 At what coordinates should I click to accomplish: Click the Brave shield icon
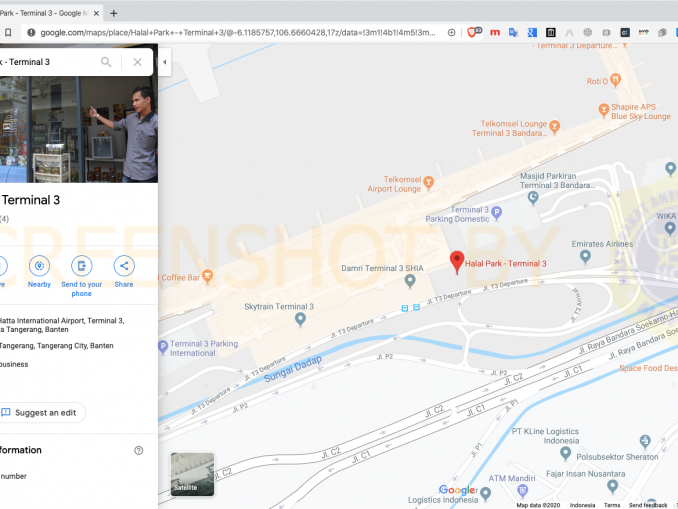pos(471,32)
